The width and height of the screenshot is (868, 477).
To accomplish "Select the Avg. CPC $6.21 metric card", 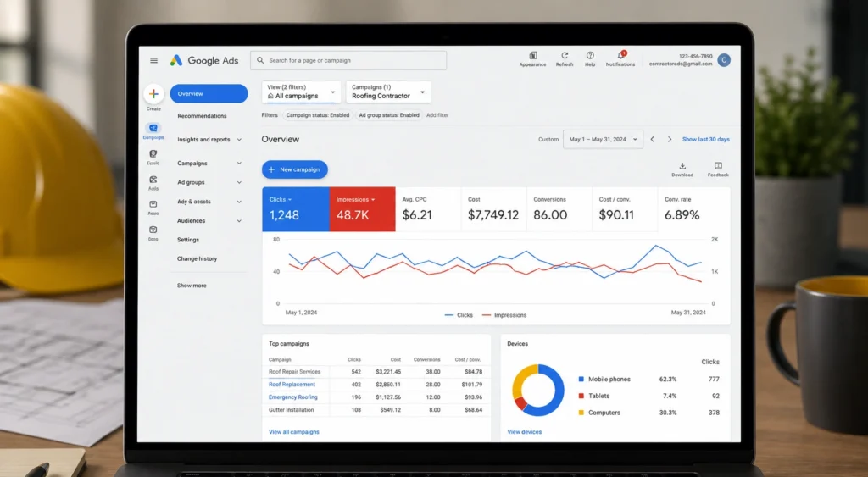I will point(428,209).
